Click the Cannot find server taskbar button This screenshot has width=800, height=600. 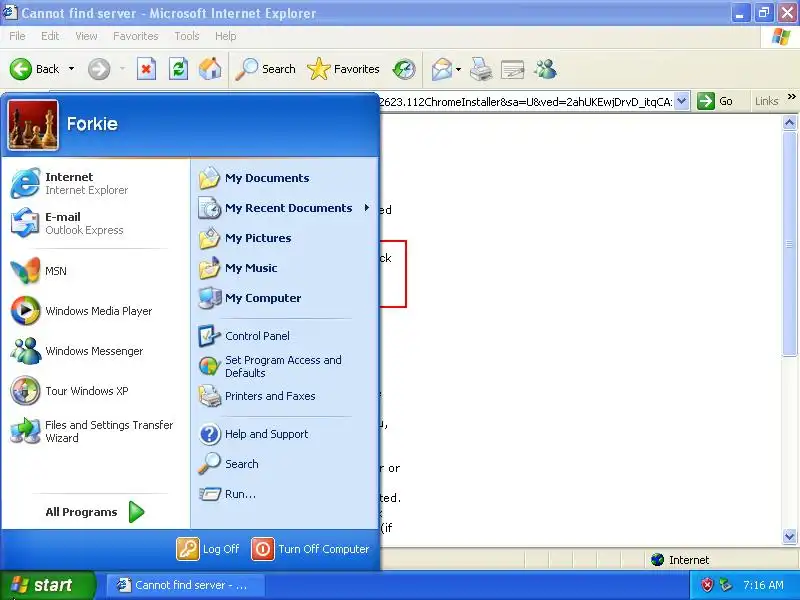pyautogui.click(x=186, y=585)
